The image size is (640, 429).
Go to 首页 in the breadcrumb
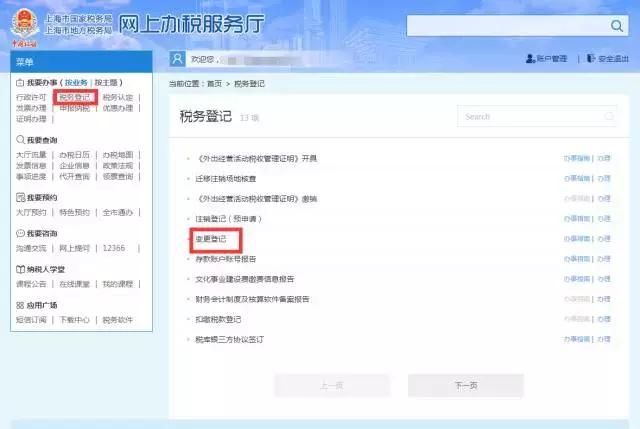[x=214, y=85]
